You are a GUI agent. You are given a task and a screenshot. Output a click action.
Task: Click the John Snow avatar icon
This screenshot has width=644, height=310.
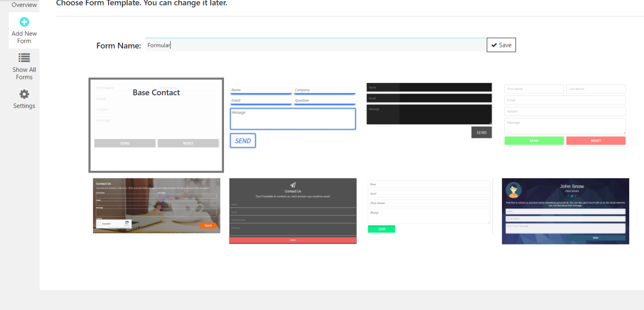(x=513, y=190)
